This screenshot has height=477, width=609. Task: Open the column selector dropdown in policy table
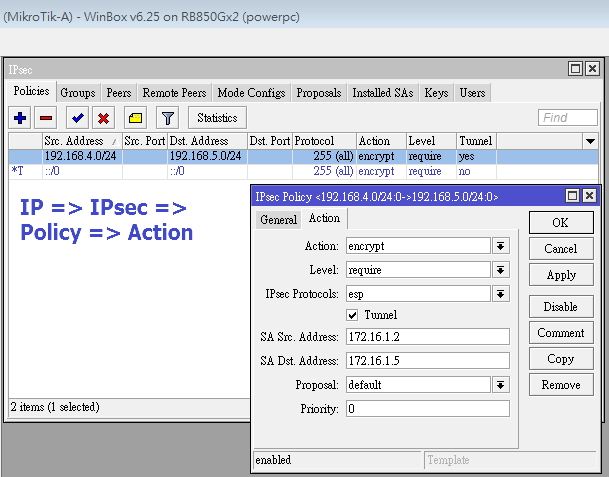click(590, 141)
